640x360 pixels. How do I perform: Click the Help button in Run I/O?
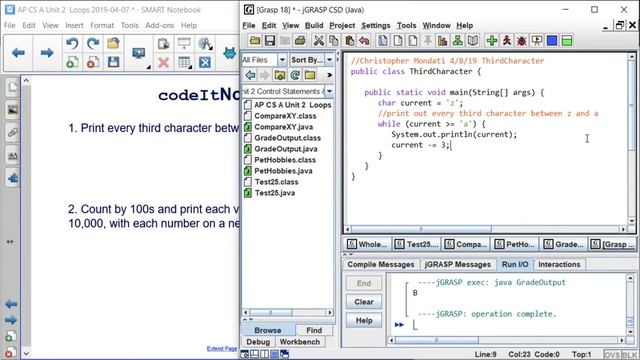point(364,320)
